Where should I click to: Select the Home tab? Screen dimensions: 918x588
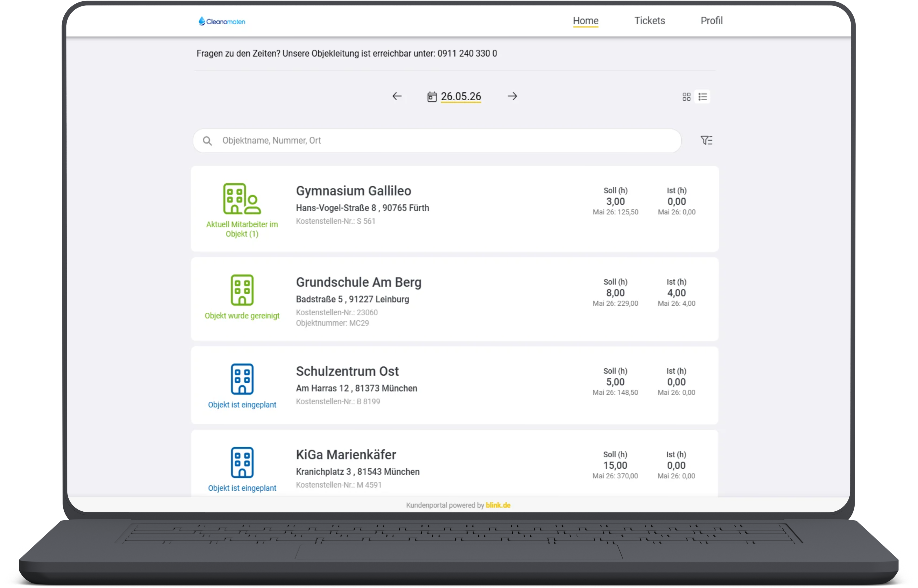pos(585,21)
